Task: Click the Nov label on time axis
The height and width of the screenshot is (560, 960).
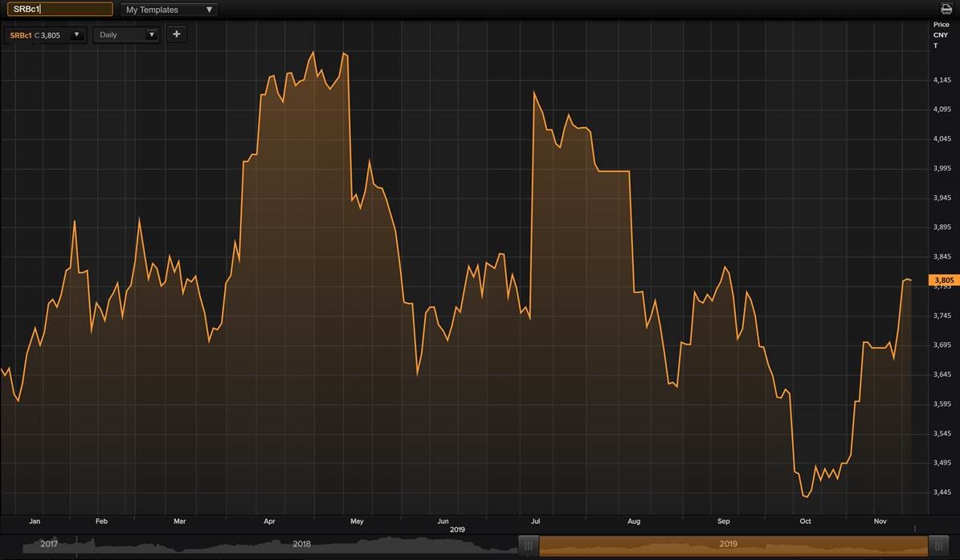Action: coord(880,521)
